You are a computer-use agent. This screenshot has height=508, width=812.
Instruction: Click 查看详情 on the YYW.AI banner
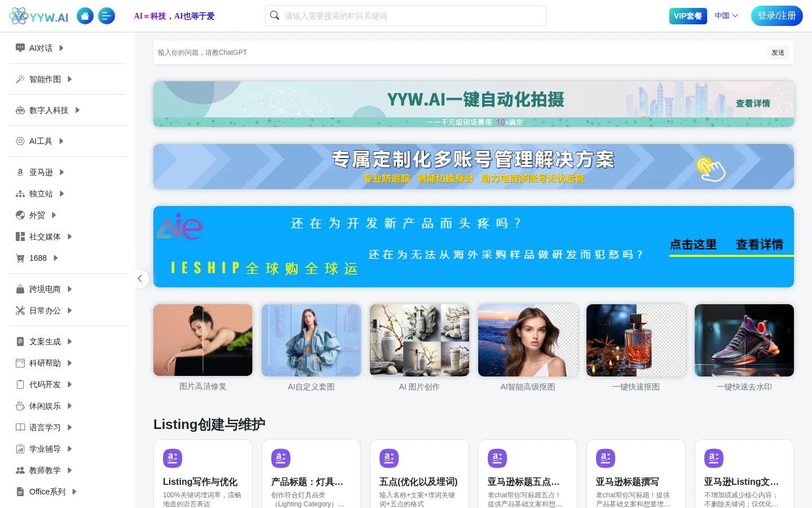(753, 103)
